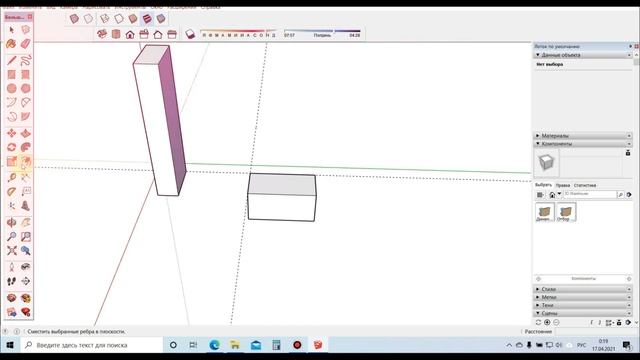Select the arrow Select tool
The height and width of the screenshot is (360, 640).
(x=11, y=30)
